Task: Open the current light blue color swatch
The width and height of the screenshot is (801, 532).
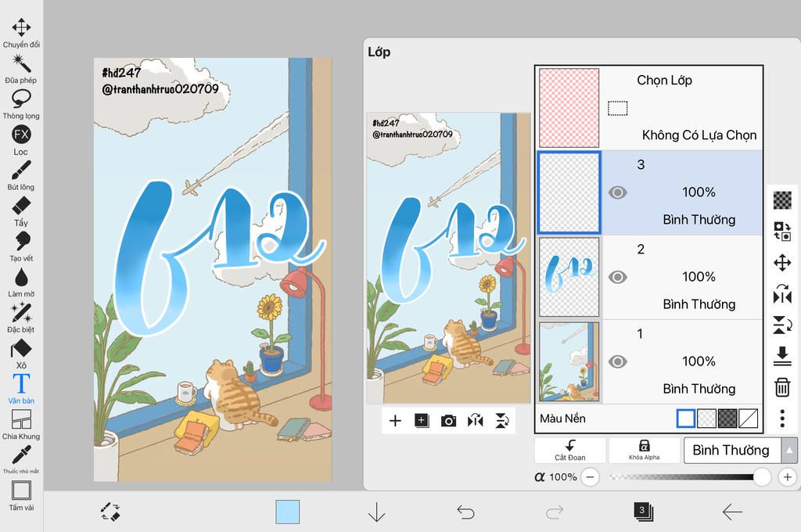Action: (288, 512)
